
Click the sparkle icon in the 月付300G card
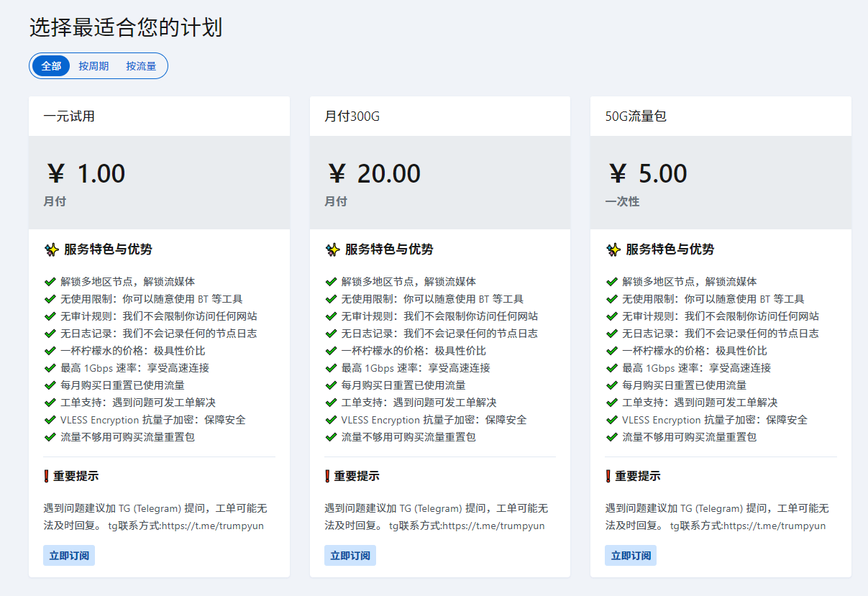tap(332, 250)
